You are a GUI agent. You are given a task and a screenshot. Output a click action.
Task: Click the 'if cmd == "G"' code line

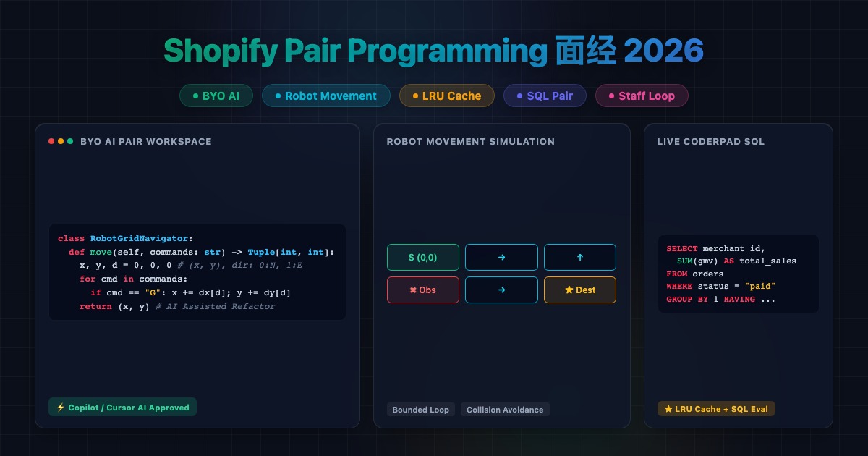[x=191, y=292]
